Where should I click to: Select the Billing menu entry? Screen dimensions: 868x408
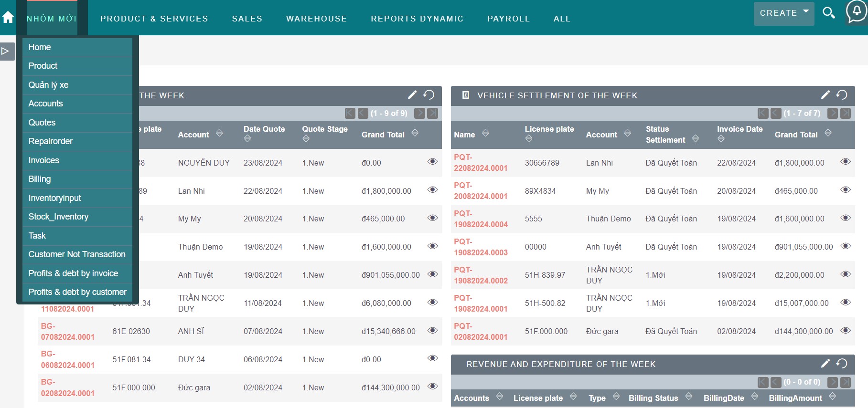(77, 179)
